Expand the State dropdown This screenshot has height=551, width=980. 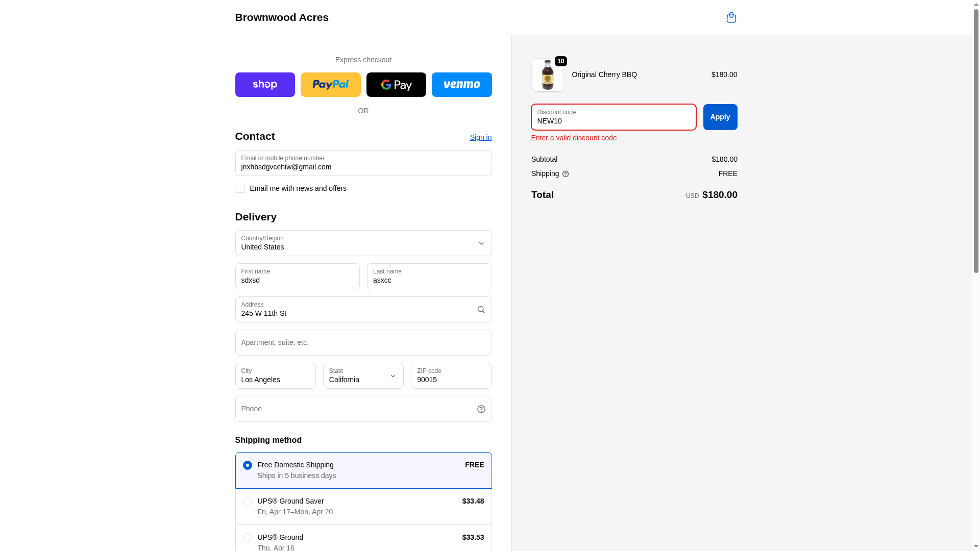363,376
